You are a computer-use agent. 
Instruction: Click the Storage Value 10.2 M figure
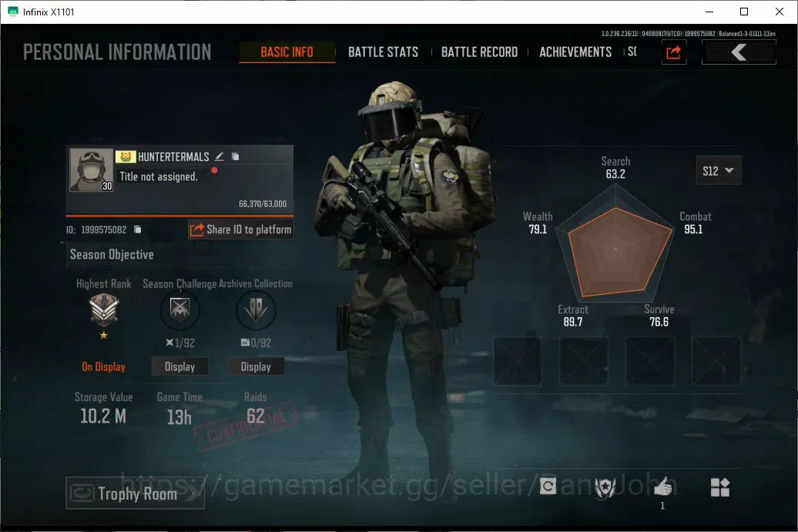pyautogui.click(x=103, y=417)
